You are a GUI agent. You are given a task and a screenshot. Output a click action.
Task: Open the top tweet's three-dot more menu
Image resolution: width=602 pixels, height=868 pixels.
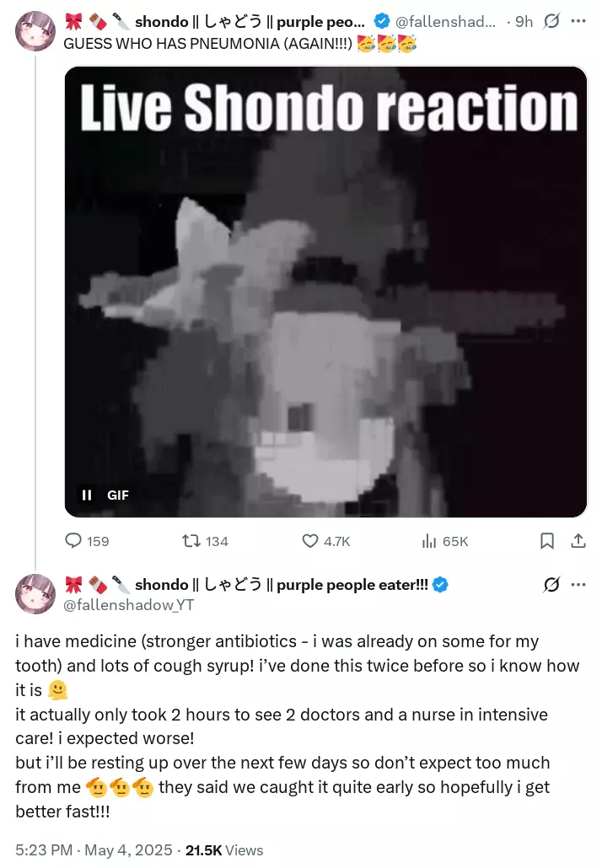point(578,21)
